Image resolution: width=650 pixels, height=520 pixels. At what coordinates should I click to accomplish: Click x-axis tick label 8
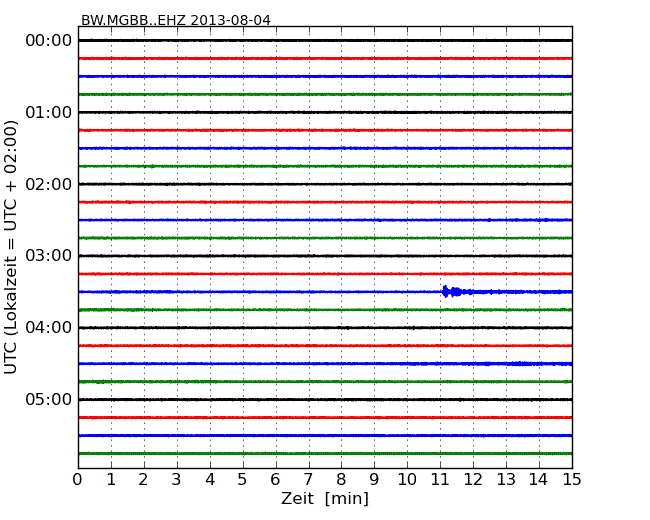point(341,480)
